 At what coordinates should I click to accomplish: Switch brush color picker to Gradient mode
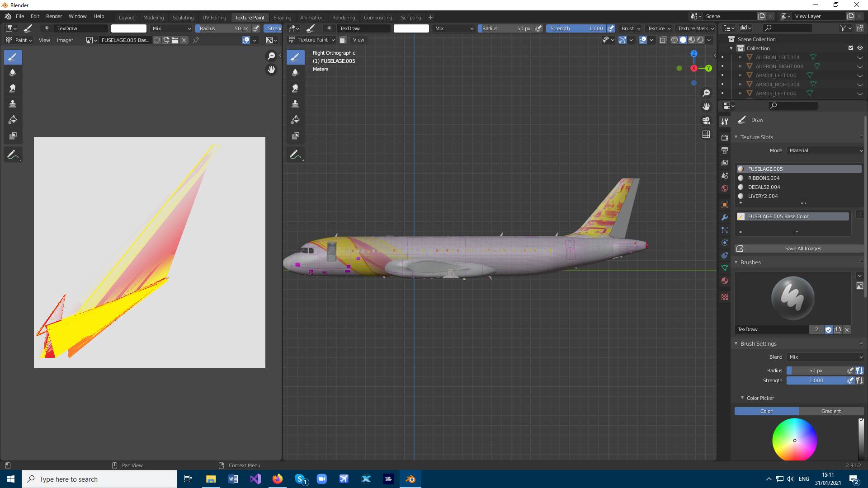[x=831, y=411]
